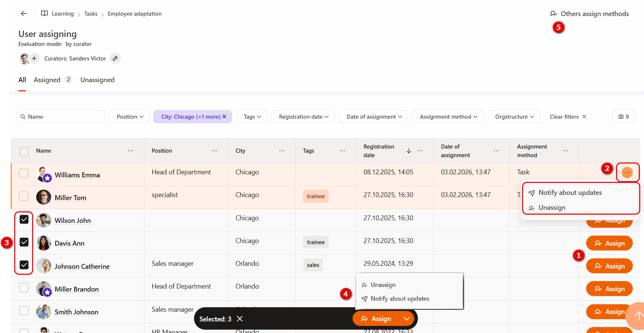Click Others assign methods button
This screenshot has width=644, height=333.
point(590,14)
